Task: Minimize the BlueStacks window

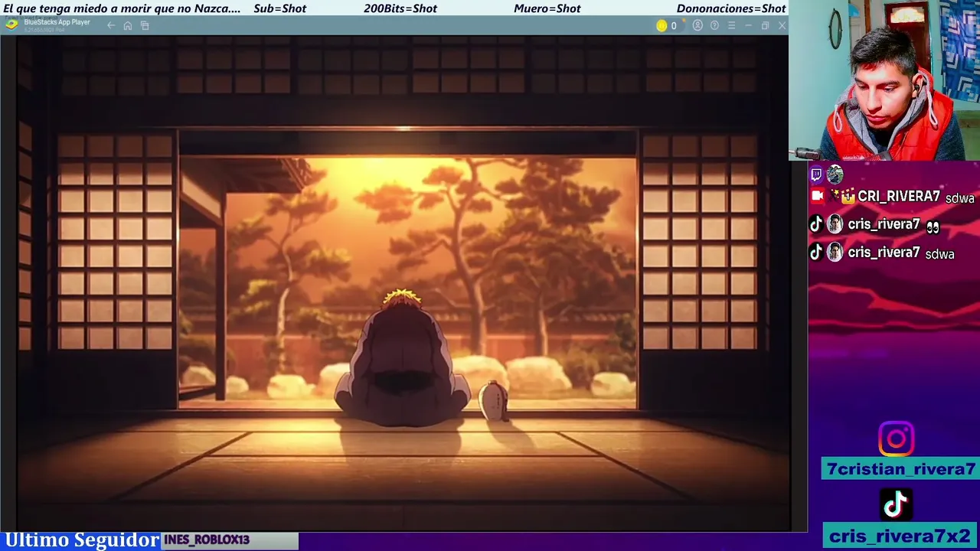Action: pyautogui.click(x=748, y=25)
